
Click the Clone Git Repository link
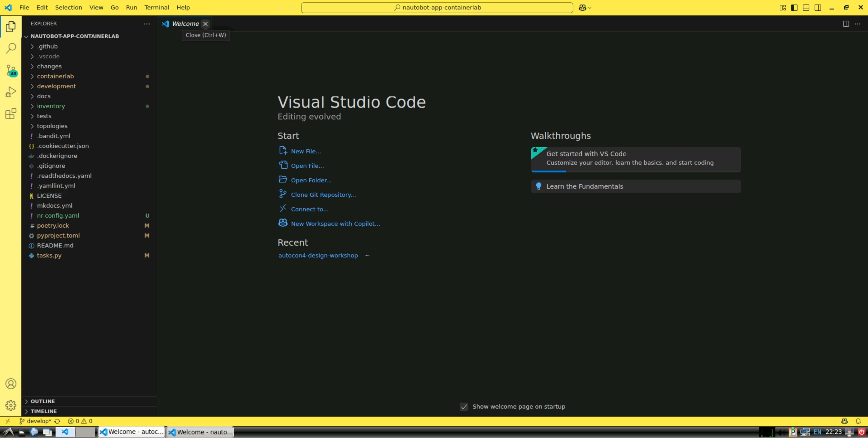click(323, 195)
